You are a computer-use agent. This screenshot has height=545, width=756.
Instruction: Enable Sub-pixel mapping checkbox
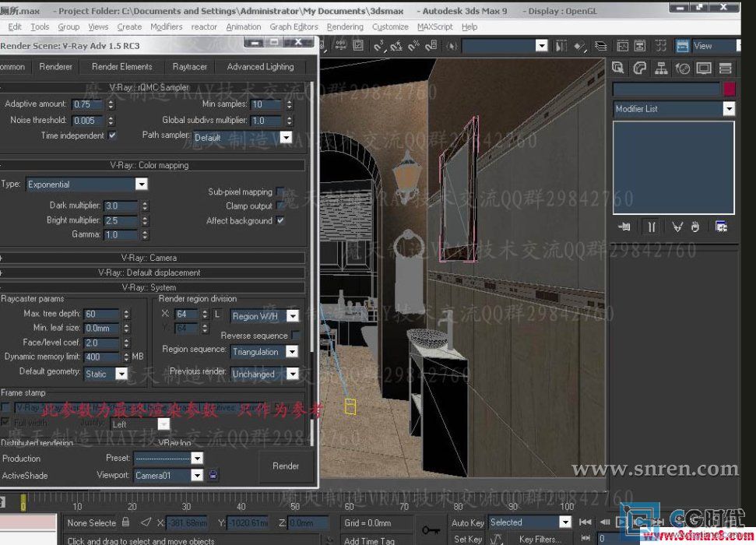[280, 192]
